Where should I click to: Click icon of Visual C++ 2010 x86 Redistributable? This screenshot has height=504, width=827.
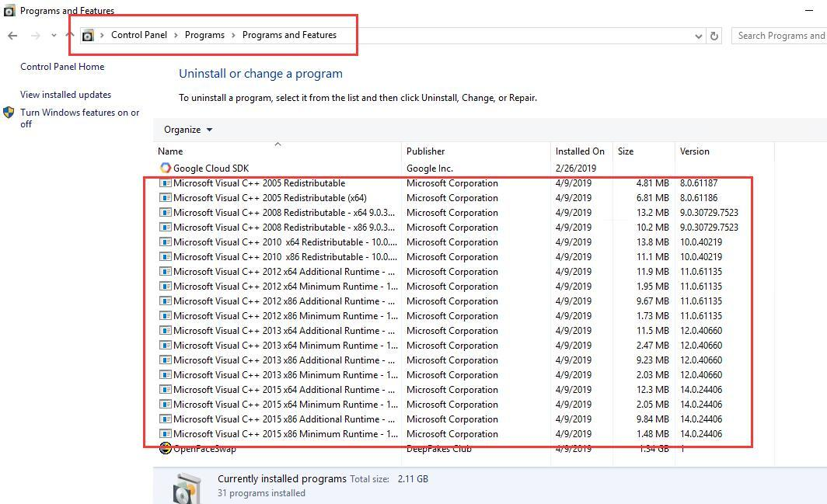(x=165, y=257)
